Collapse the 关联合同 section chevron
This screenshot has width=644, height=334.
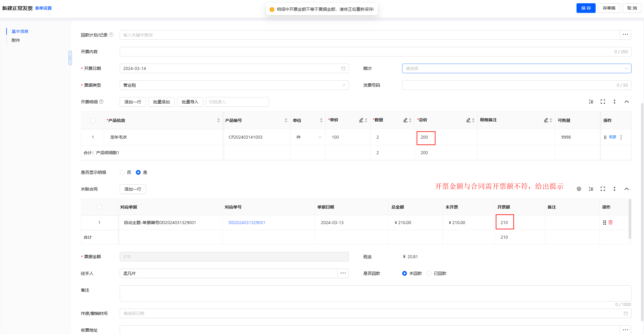click(x=627, y=189)
